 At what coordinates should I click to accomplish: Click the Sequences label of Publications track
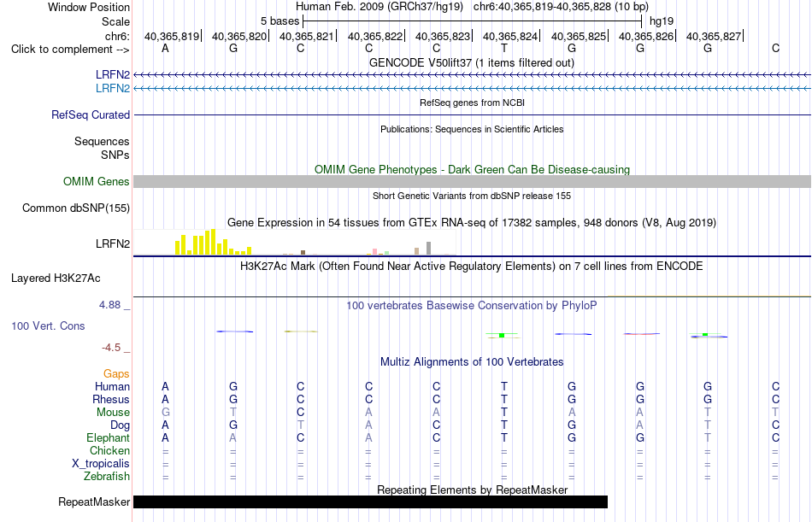coord(102,141)
